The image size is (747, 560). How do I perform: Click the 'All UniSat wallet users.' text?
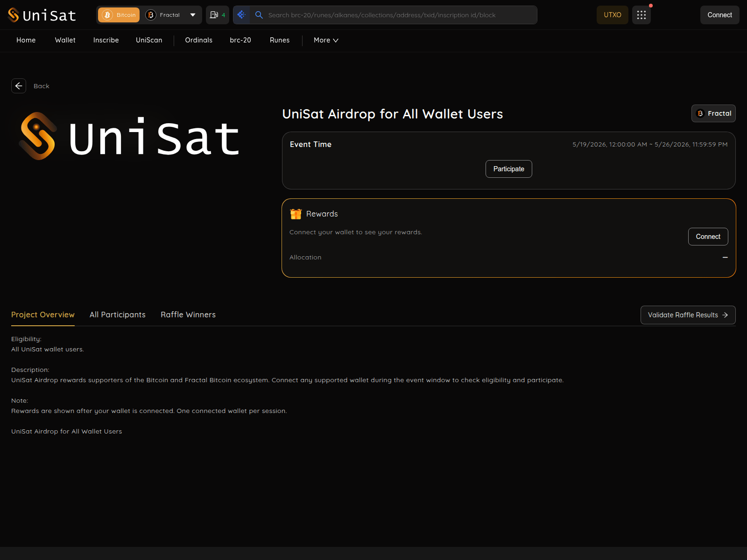[48, 349]
